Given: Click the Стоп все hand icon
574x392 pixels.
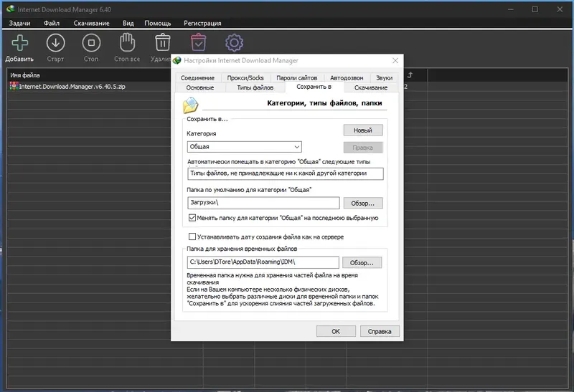Looking at the screenshot, I should [127, 42].
